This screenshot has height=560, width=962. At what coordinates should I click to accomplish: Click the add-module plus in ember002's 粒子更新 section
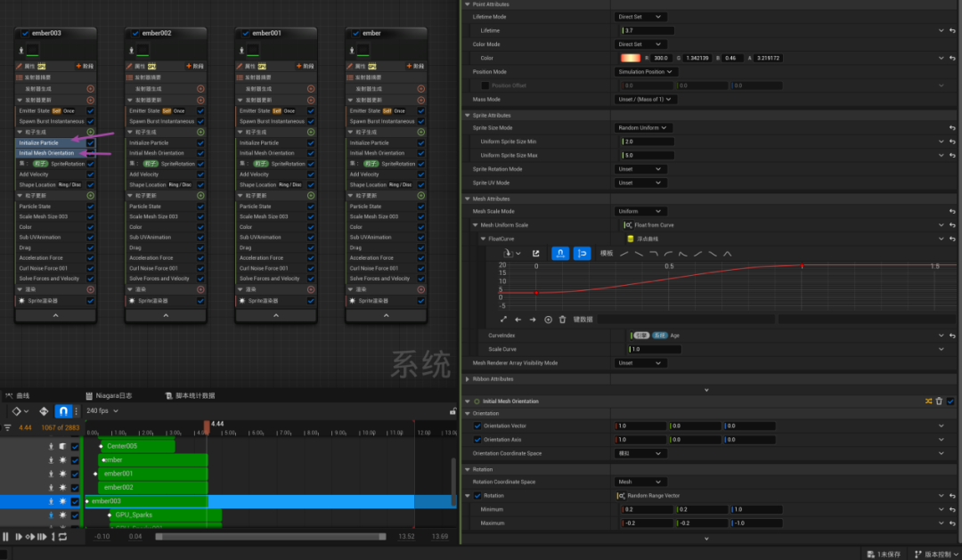point(200,196)
